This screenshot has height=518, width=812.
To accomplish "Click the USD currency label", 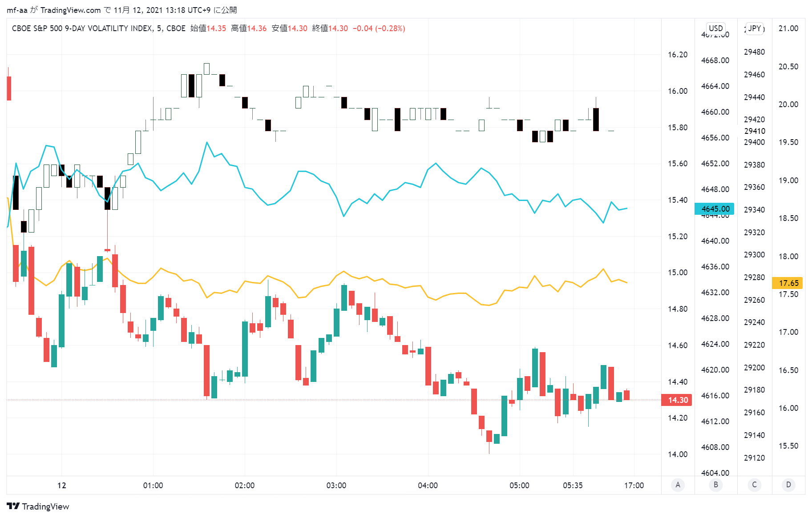I will (716, 28).
